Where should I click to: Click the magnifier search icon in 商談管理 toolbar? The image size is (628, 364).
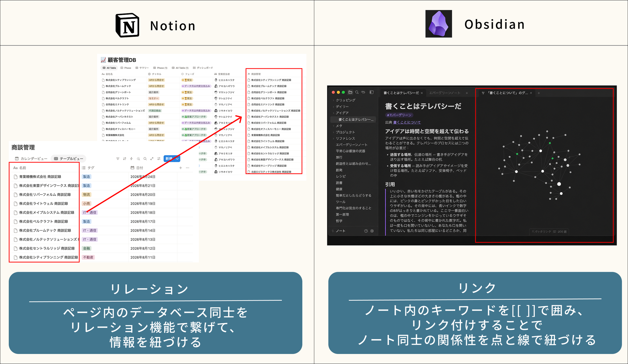(x=145, y=159)
